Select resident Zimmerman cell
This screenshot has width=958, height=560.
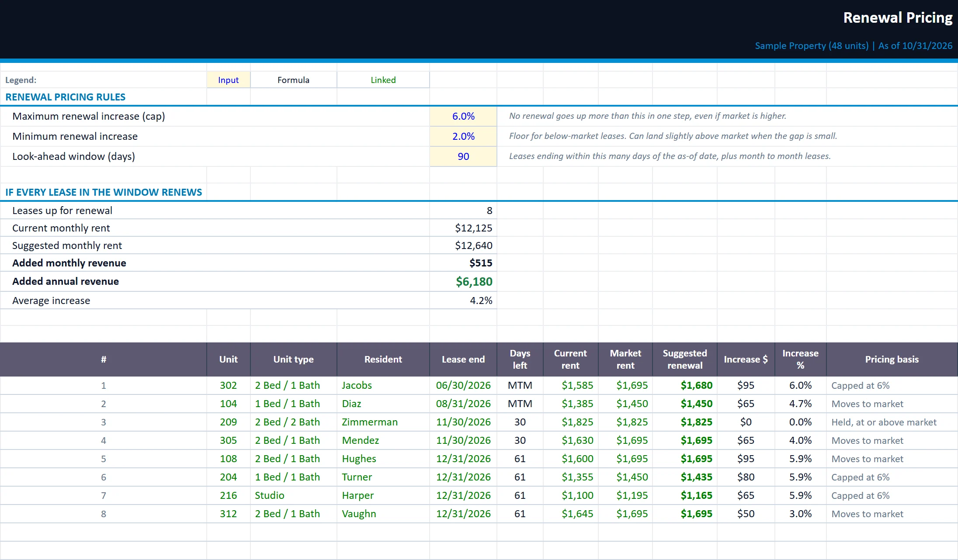pyautogui.click(x=383, y=422)
